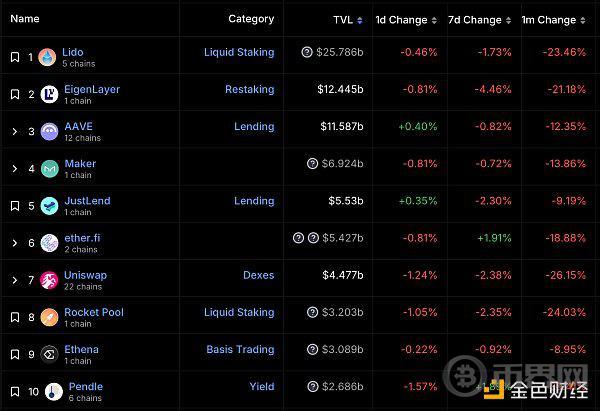600x411 pixels.
Task: Expand the Uniswap sub-protocols
Action: pyautogui.click(x=14, y=280)
